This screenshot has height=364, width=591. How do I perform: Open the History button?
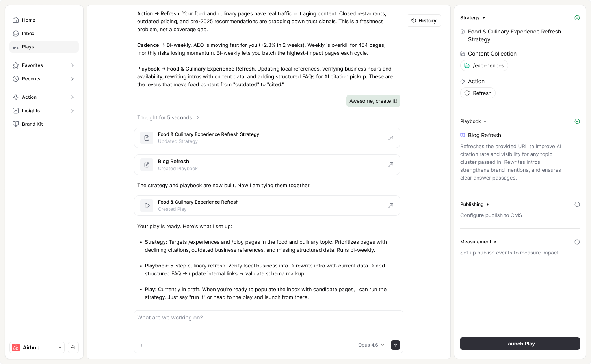pyautogui.click(x=424, y=20)
